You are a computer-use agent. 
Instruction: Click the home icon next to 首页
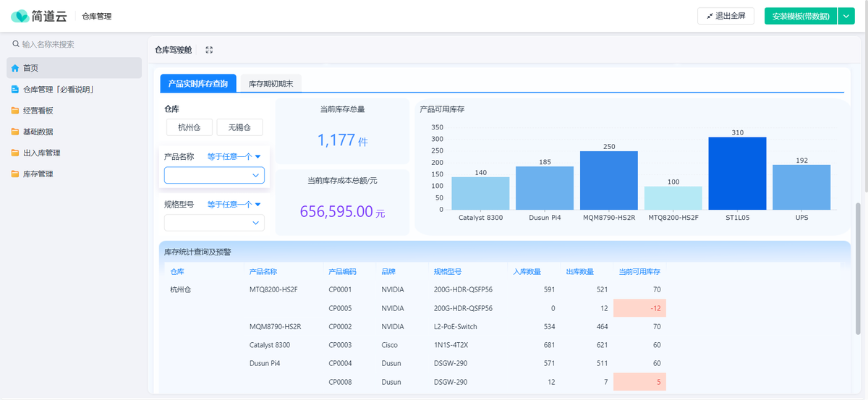click(15, 68)
